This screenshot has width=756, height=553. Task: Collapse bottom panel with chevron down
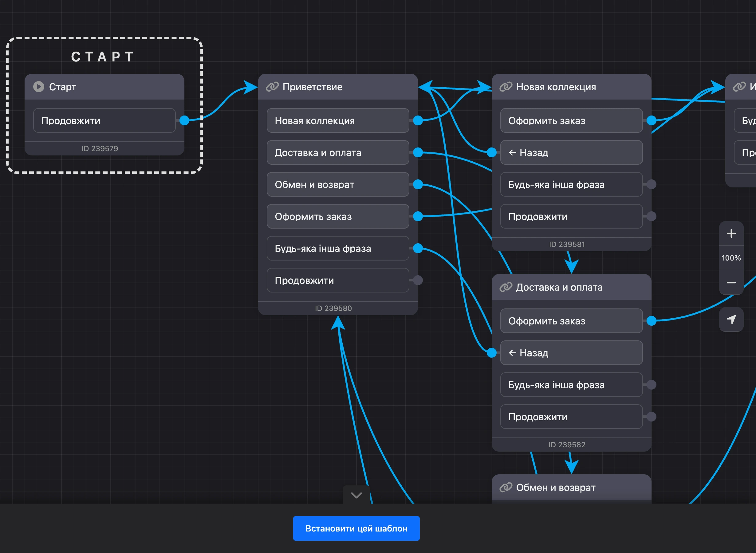(356, 495)
